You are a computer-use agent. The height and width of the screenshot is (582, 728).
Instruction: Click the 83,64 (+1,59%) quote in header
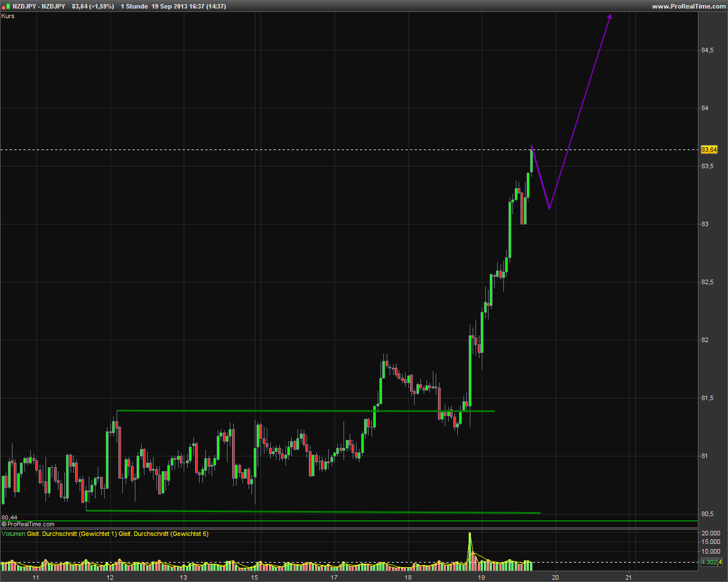[x=93, y=6]
